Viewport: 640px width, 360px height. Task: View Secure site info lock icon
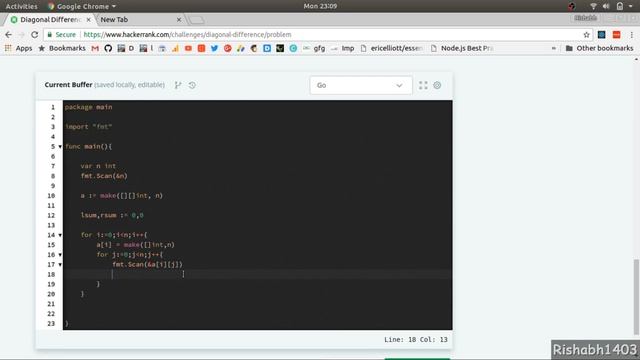49,35
